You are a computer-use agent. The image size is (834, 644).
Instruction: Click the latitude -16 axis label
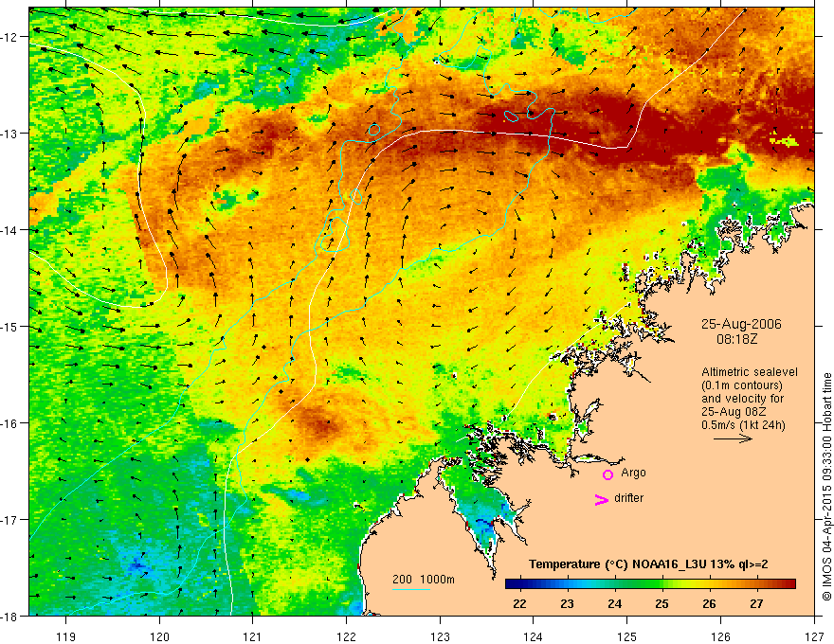10,423
